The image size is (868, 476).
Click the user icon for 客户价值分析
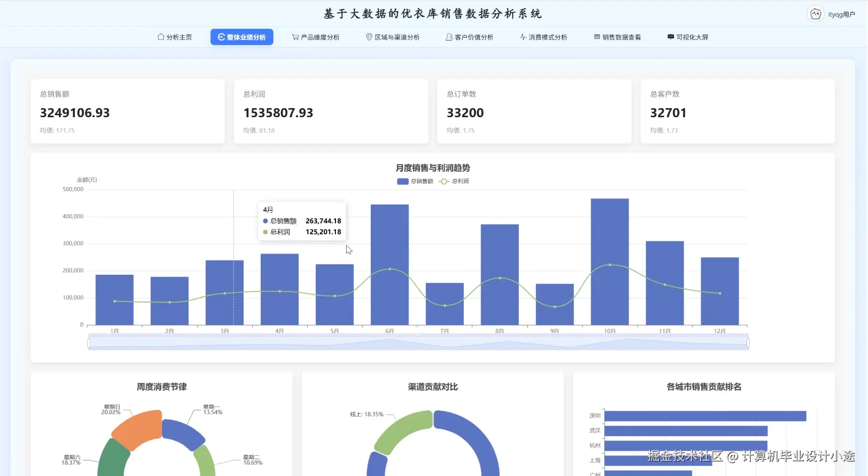tap(449, 37)
